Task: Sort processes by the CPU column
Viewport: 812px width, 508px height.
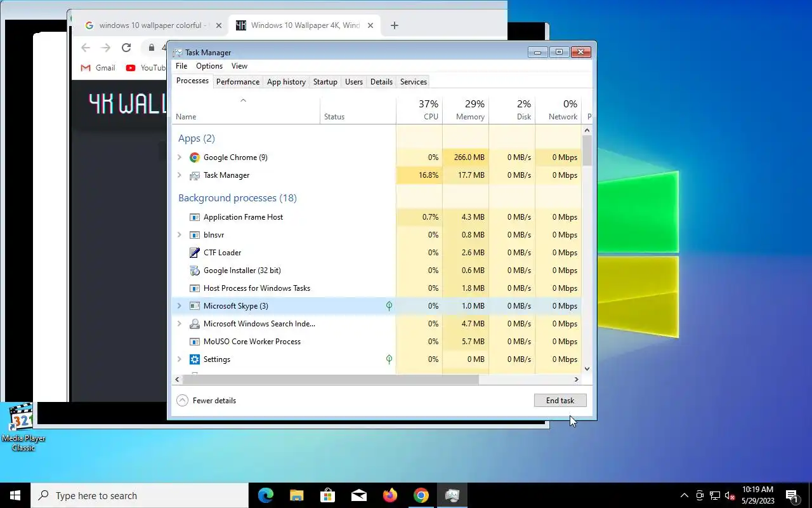Action: point(419,110)
